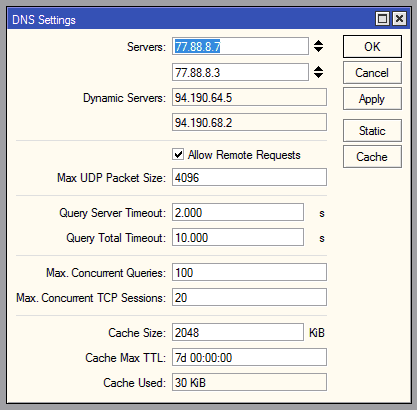
Task: Click the "Max. Concurrent Queries:" label
Action: pyautogui.click(x=106, y=273)
